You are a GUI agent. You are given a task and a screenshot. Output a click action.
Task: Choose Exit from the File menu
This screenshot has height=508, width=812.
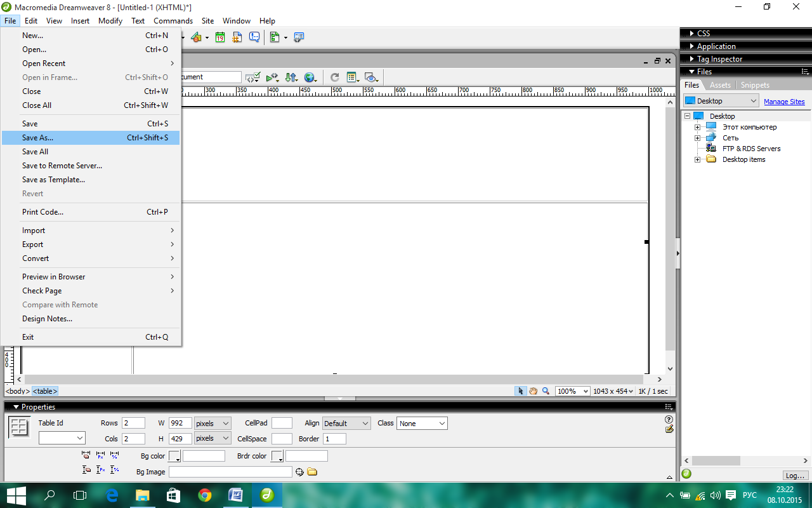point(91,337)
